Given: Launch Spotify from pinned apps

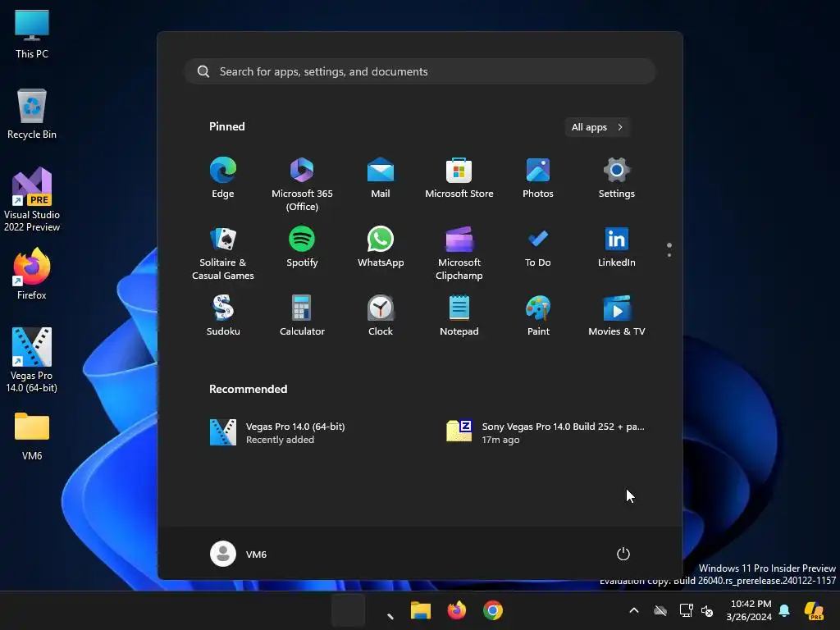Looking at the screenshot, I should 302,247.
